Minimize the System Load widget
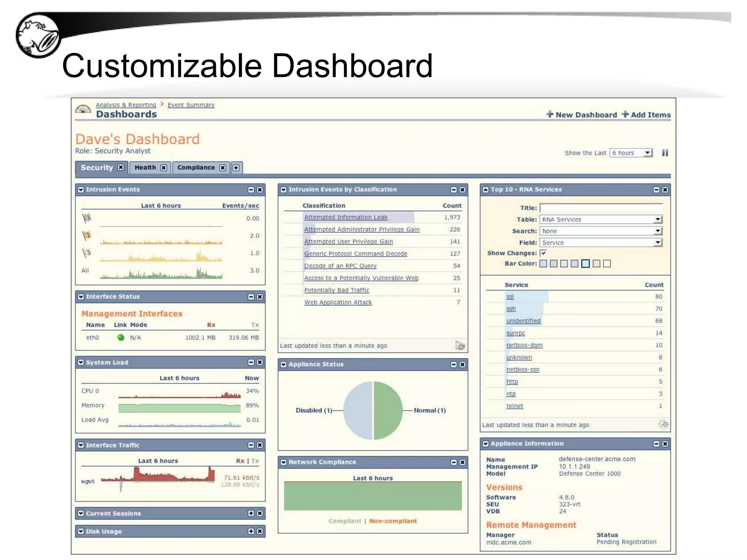This screenshot has width=747, height=560. [x=251, y=362]
